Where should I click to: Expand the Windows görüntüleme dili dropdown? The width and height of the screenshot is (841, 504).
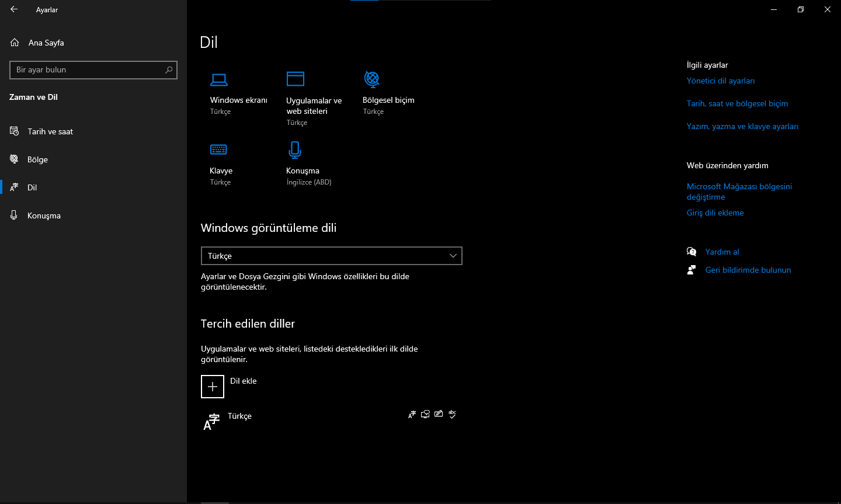coord(332,256)
